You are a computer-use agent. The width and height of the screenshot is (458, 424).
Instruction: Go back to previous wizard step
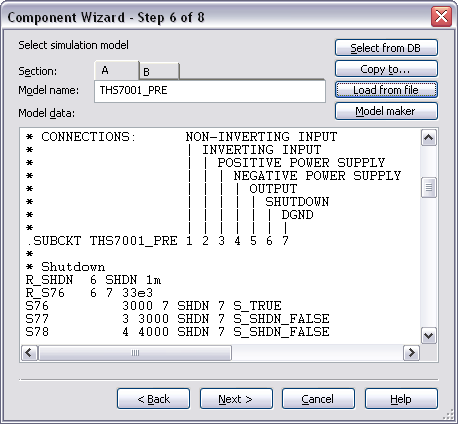(153, 399)
